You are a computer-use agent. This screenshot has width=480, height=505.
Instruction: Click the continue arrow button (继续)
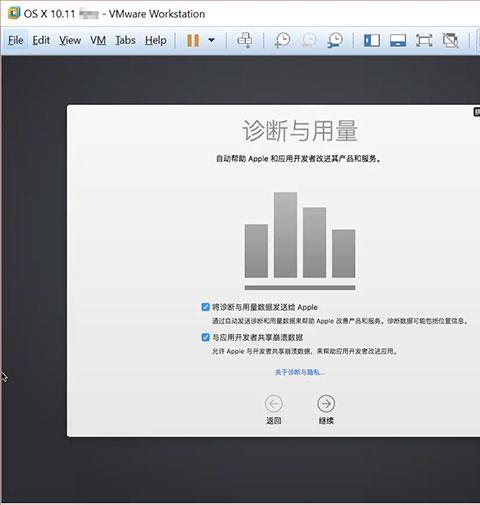326,404
